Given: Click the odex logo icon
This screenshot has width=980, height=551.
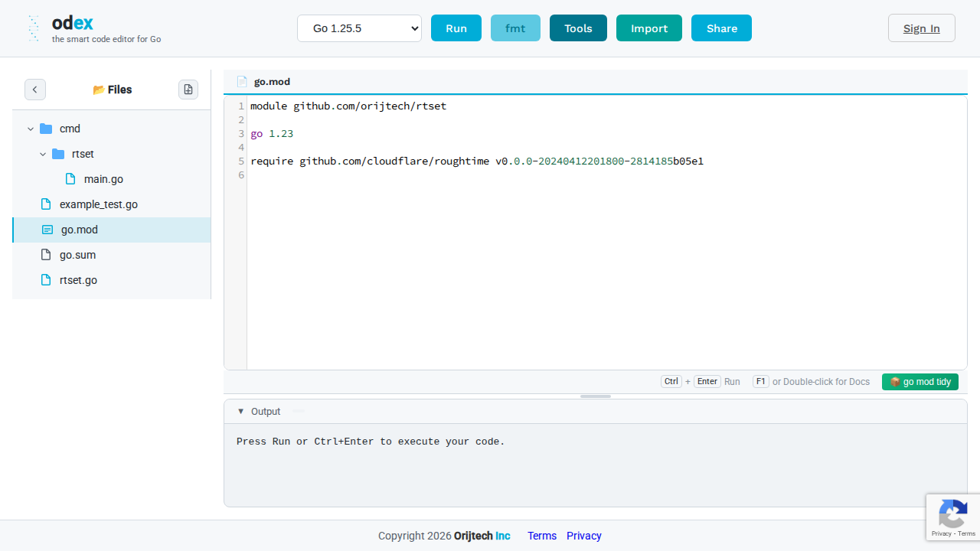Looking at the screenshot, I should (33, 28).
